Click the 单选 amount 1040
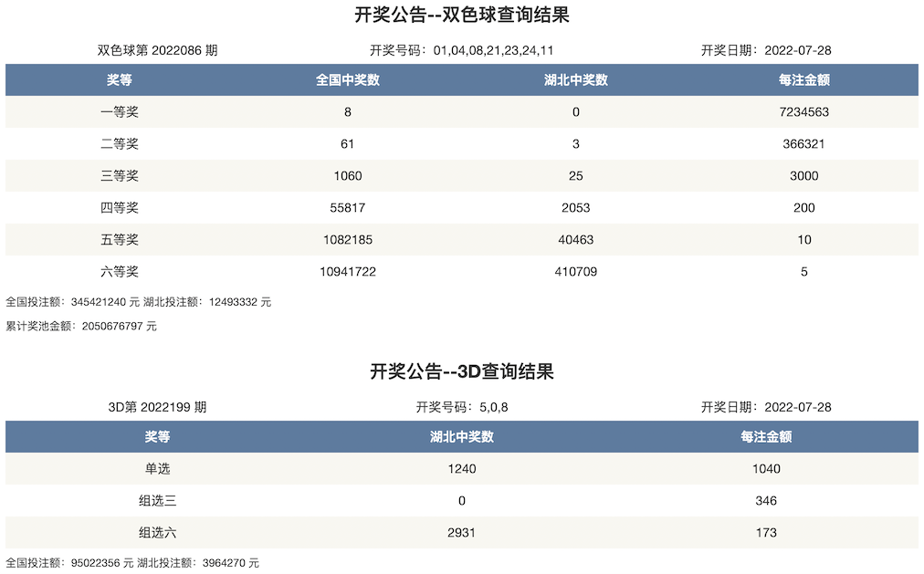 (x=766, y=469)
